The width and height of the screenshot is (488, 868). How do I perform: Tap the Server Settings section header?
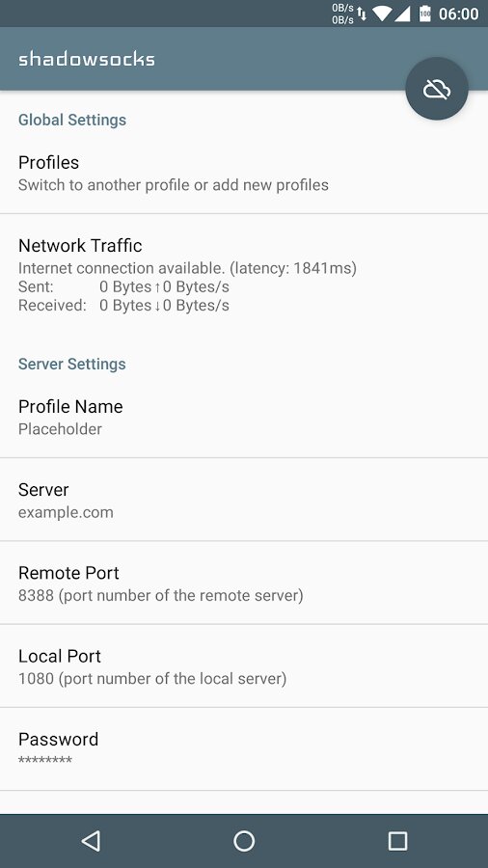[72, 364]
